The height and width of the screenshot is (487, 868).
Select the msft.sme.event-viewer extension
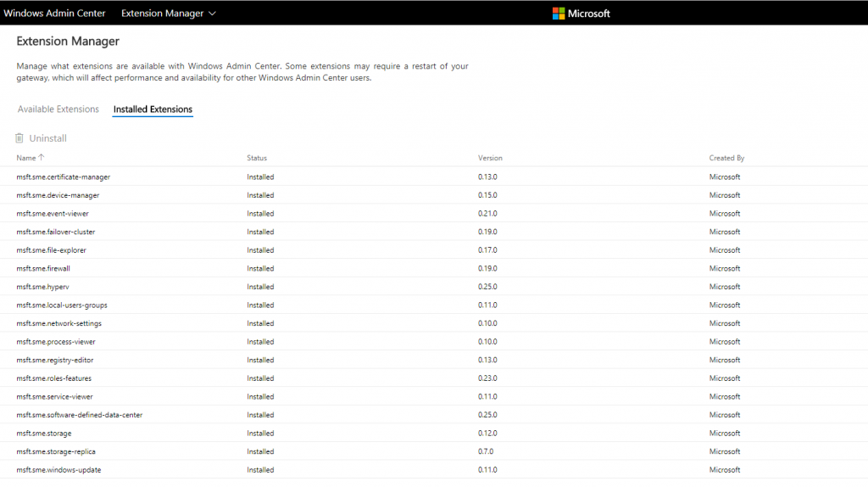click(53, 213)
